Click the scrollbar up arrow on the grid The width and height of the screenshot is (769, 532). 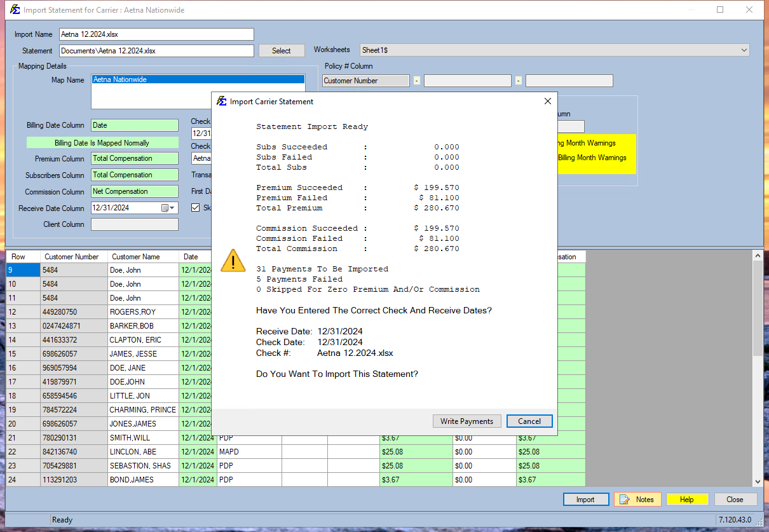coord(757,254)
